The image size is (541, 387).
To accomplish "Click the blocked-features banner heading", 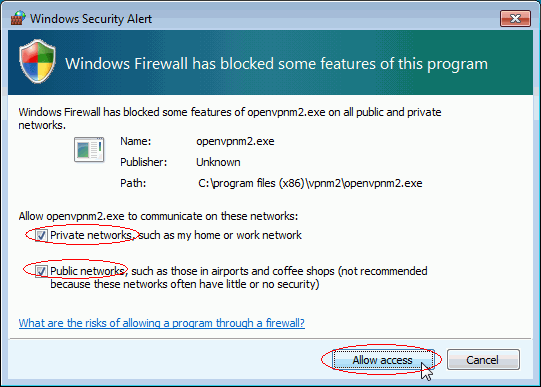I will click(x=276, y=64).
